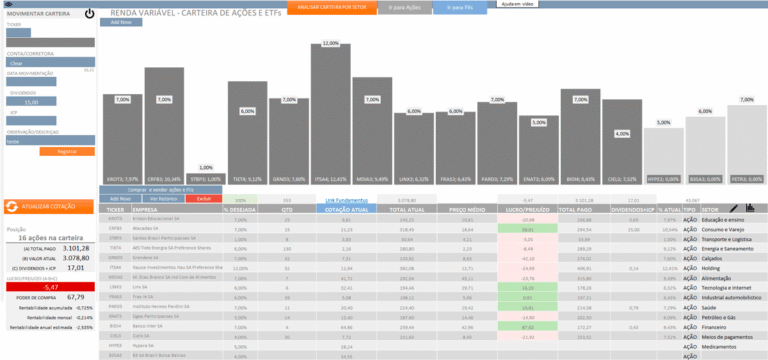The height and width of the screenshot is (360, 768).
Task: Go to the FIIs sheet button
Action: pyautogui.click(x=460, y=7)
